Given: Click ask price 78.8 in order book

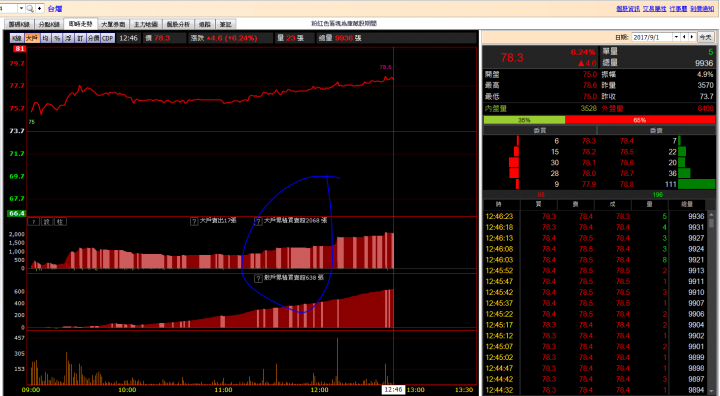Looking at the screenshot, I should pos(627,184).
